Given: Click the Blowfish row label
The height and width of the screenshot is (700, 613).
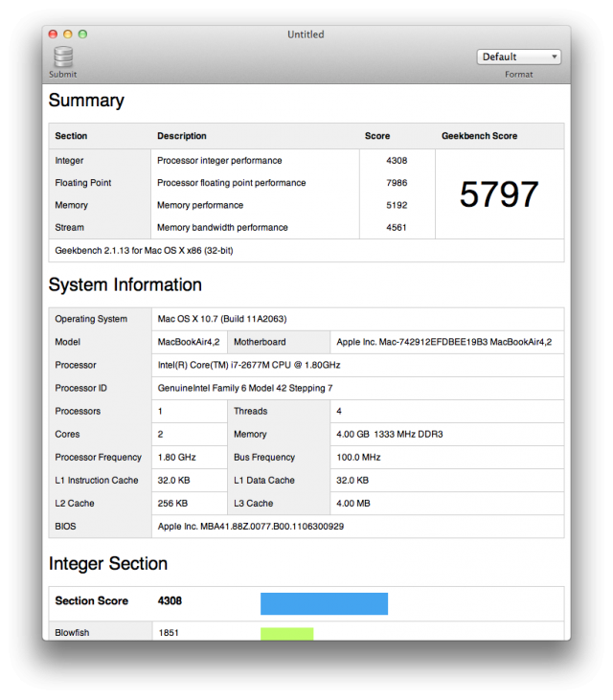Looking at the screenshot, I should pyautogui.click(x=72, y=633).
